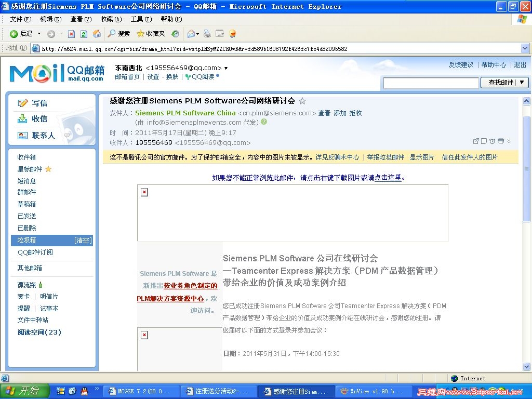
Task: Click the scroll down arrow of mail pane
Action: pyautogui.click(x=526, y=366)
